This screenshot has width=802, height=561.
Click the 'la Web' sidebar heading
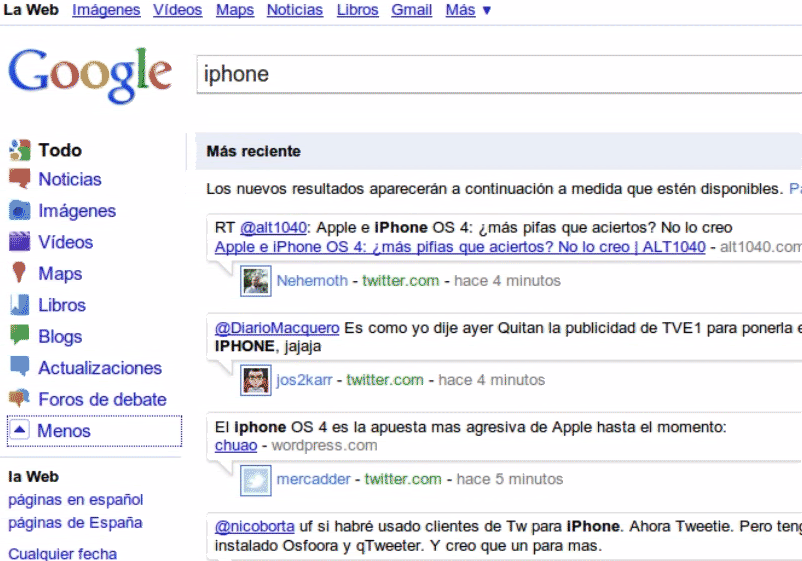click(33, 477)
